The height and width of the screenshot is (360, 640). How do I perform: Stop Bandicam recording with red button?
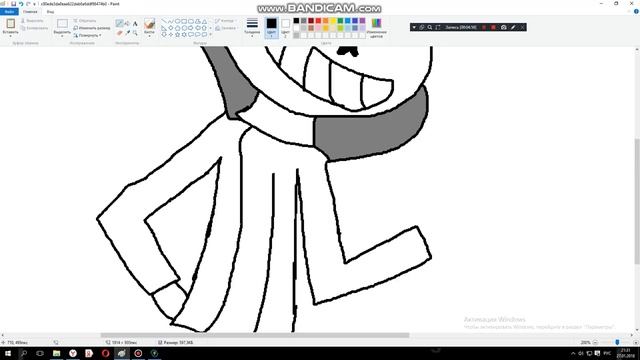coord(493,27)
